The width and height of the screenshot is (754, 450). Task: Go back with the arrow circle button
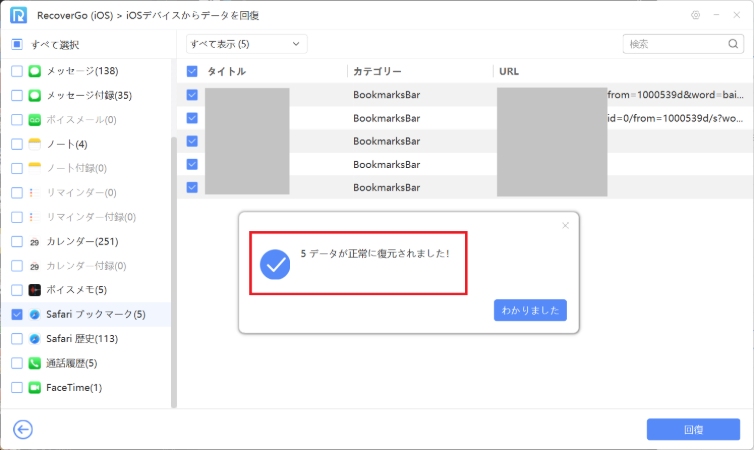coord(23,429)
